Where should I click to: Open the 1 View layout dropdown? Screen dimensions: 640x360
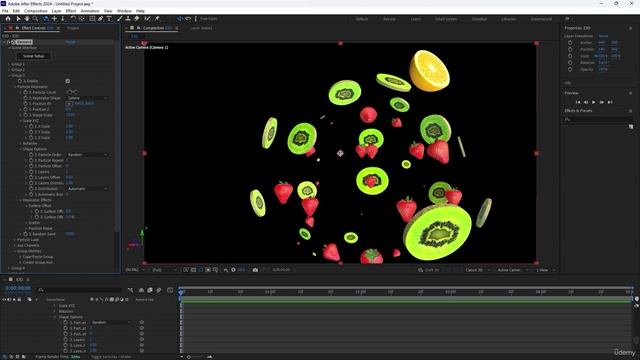point(546,270)
